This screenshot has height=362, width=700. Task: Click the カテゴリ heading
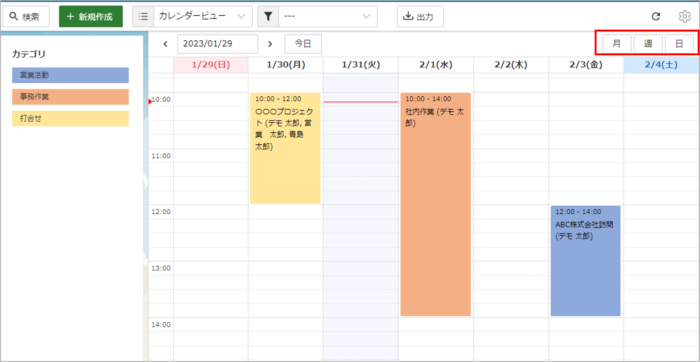29,54
